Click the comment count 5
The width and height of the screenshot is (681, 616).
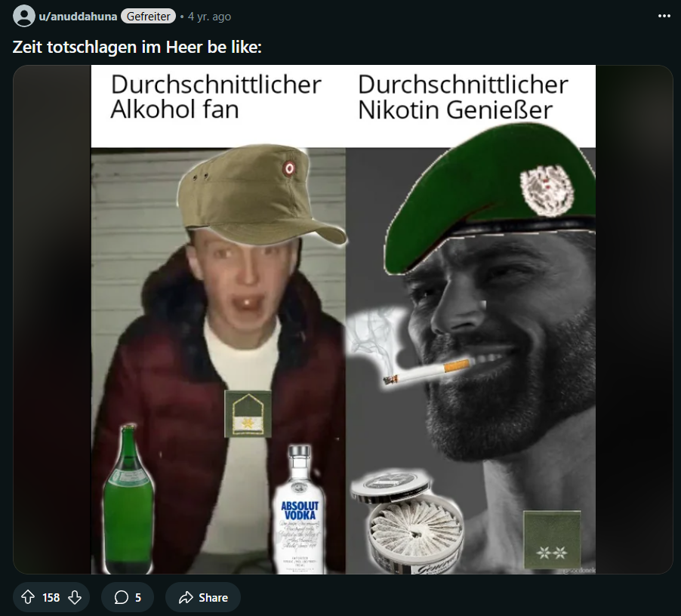(138, 598)
